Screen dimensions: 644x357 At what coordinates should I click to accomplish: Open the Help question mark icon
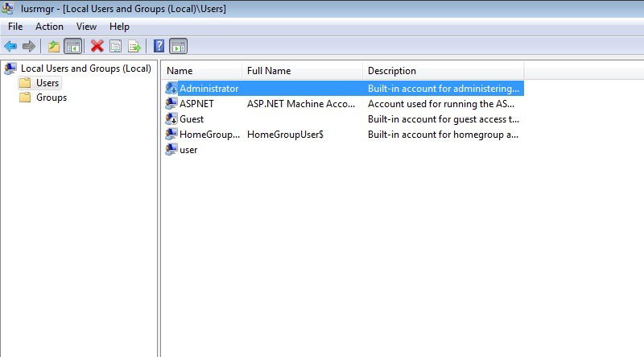(159, 46)
